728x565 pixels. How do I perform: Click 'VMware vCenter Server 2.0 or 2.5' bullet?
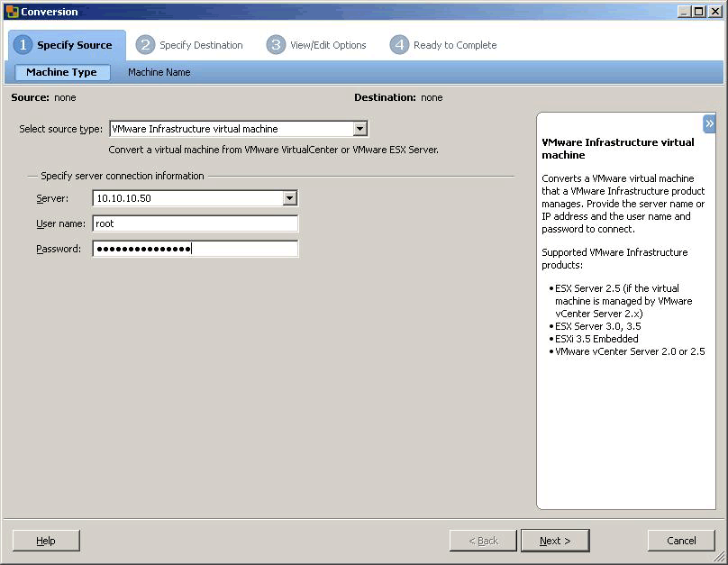[630, 351]
